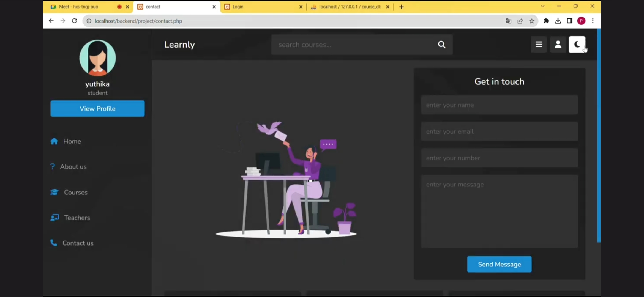The height and width of the screenshot is (297, 644).
Task: Focus the enter your name field
Action: 499,105
